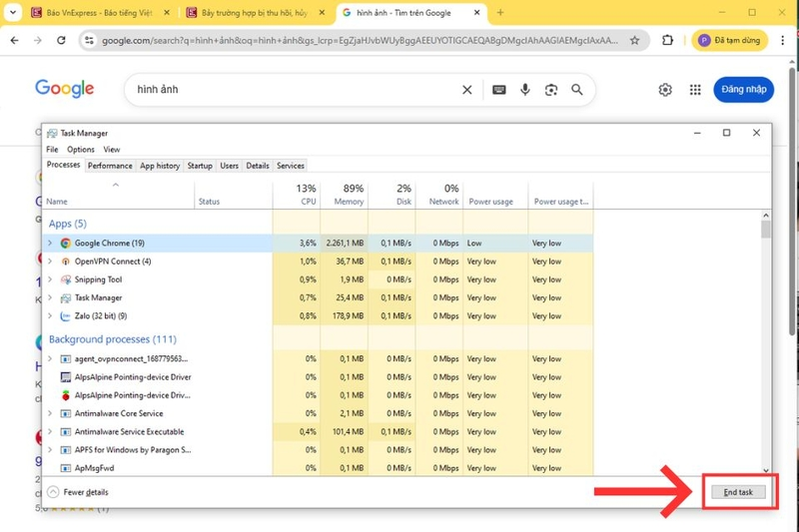This screenshot has height=532, width=799.
Task: Expand Zalo (32 bit) (9) group
Action: click(x=50, y=316)
